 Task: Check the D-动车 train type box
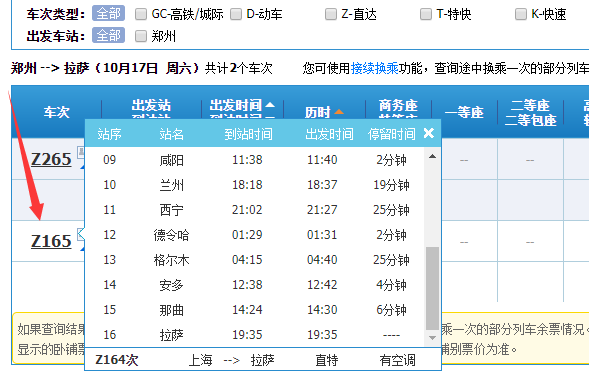tap(236, 14)
